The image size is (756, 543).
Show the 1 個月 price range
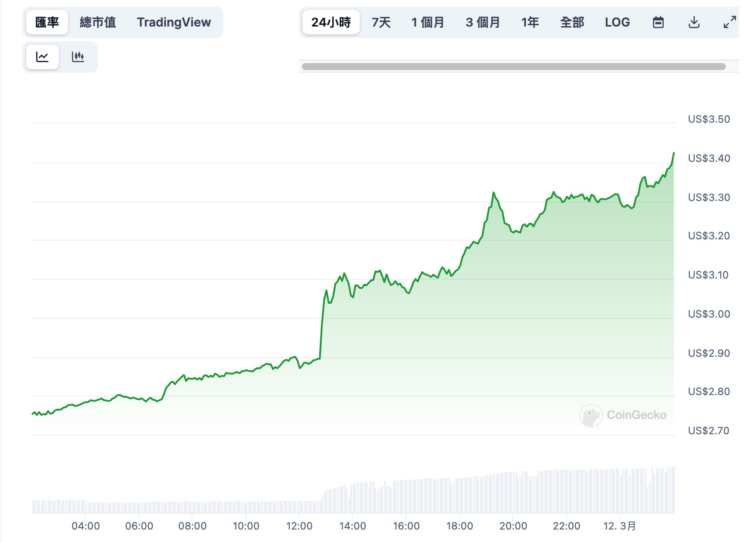(428, 22)
